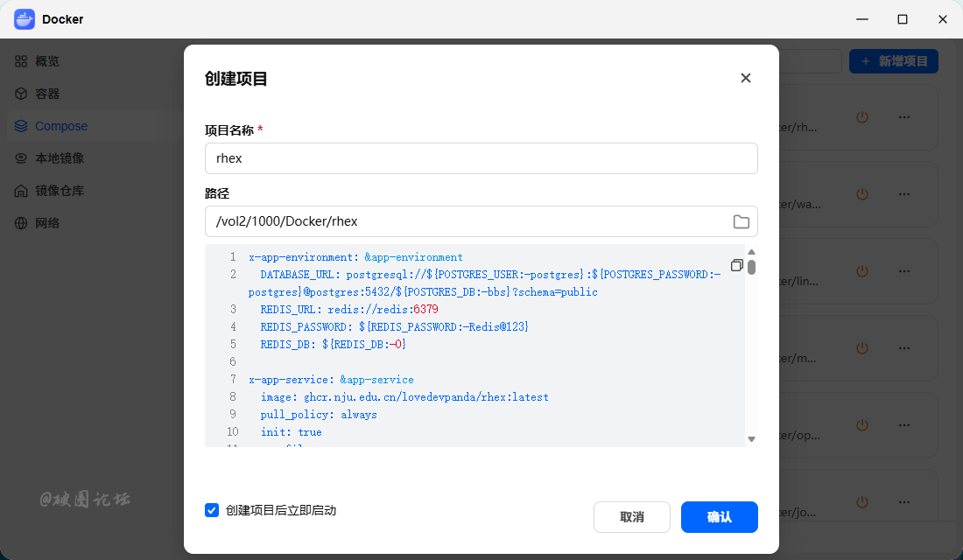This screenshot has width=963, height=560.
Task: Copy compose code with the copy icon
Action: pos(737,265)
